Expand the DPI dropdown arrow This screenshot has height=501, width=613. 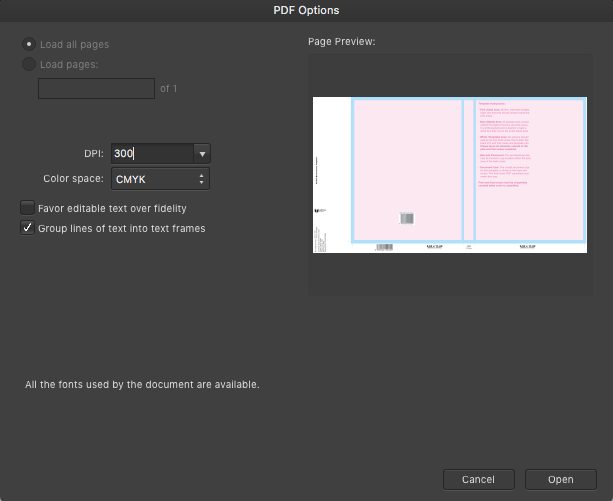pos(203,154)
